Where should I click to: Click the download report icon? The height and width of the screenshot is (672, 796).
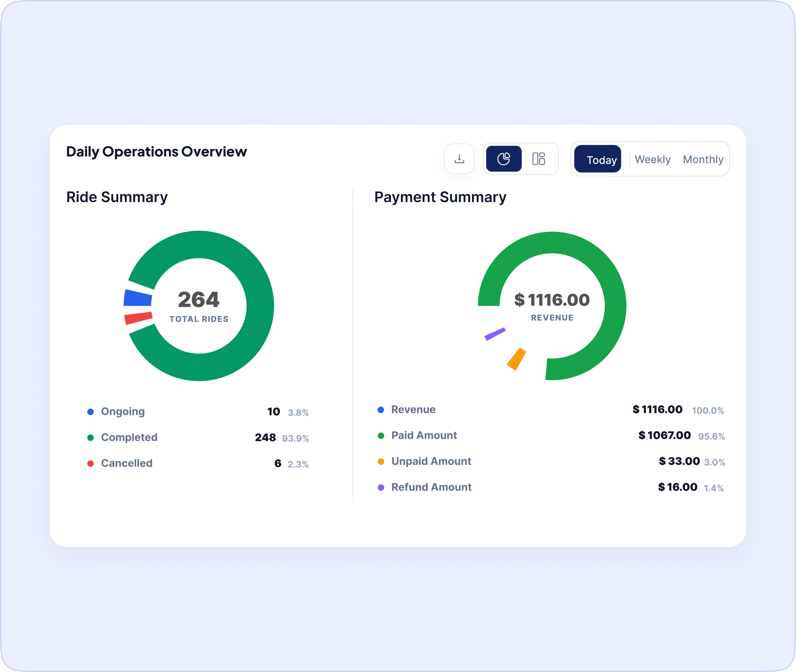click(459, 159)
